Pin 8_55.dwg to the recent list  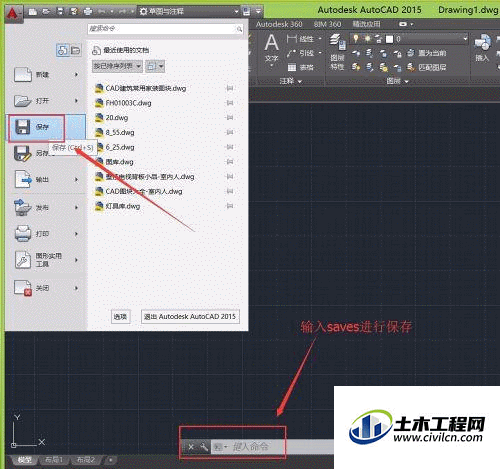tap(230, 132)
